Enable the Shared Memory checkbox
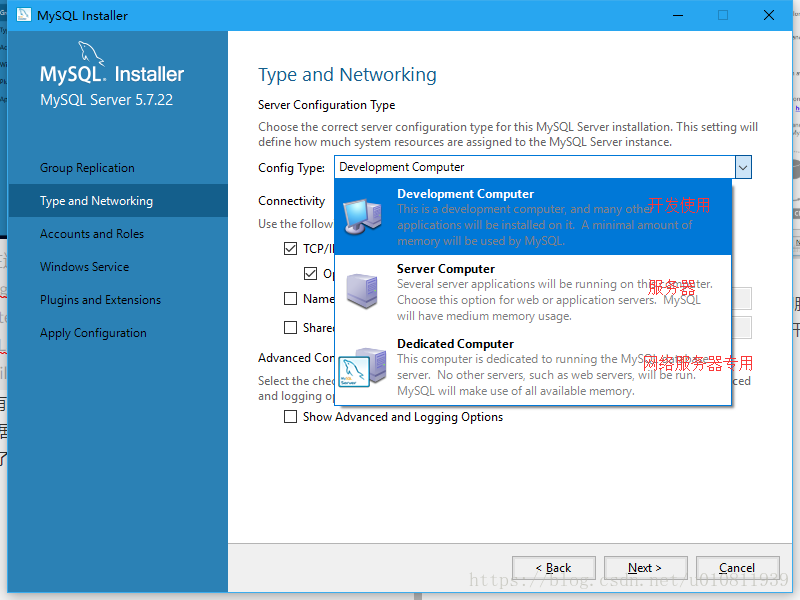The height and width of the screenshot is (600, 800). click(290, 327)
